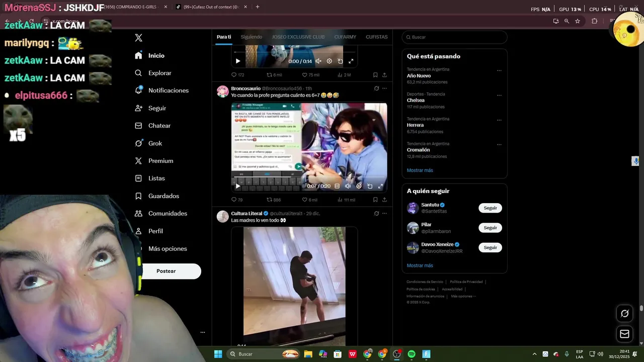Viewport: 644px width, 362px height.
Task: Bookmark the Broncosaurio post
Action: tap(375, 200)
